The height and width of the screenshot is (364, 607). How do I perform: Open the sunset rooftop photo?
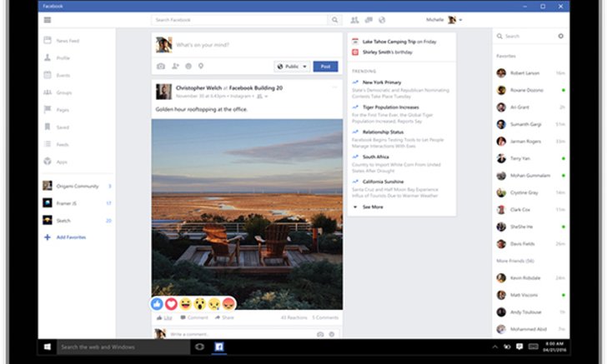247,214
